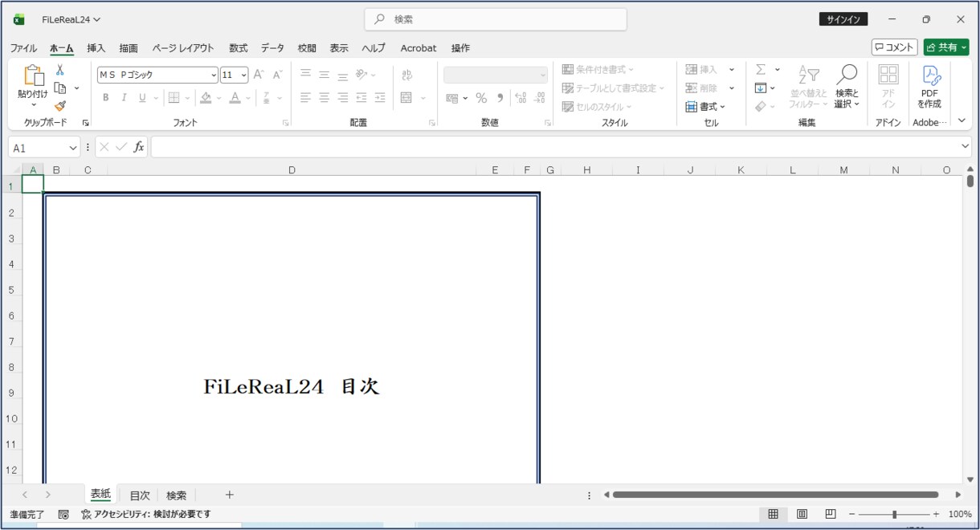Open the font name dropdown (ＭＳ Ｐゴシック)
The width and height of the screenshot is (980, 530).
click(x=214, y=75)
